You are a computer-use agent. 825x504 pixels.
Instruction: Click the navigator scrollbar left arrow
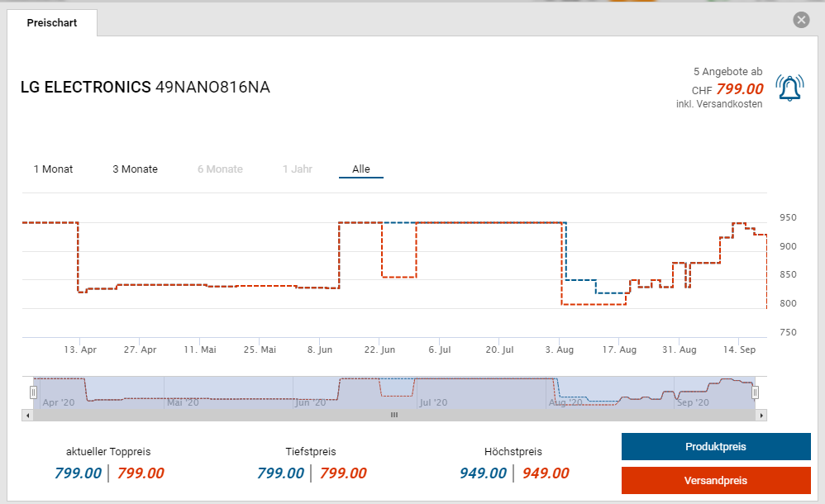tap(27, 415)
